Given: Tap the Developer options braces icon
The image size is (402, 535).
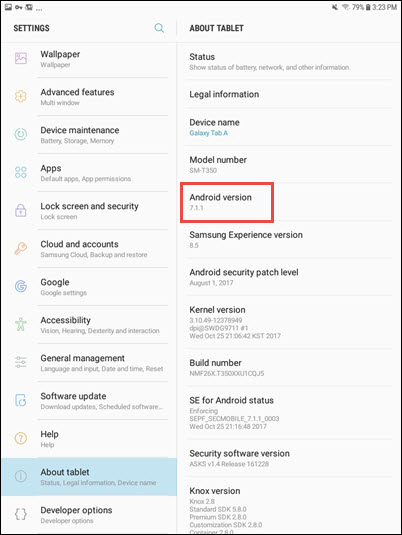Looking at the screenshot, I should [x=21, y=514].
